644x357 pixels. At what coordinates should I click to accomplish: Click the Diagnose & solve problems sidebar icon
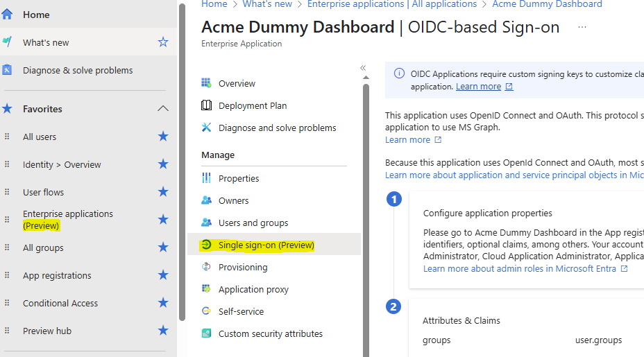point(6,70)
